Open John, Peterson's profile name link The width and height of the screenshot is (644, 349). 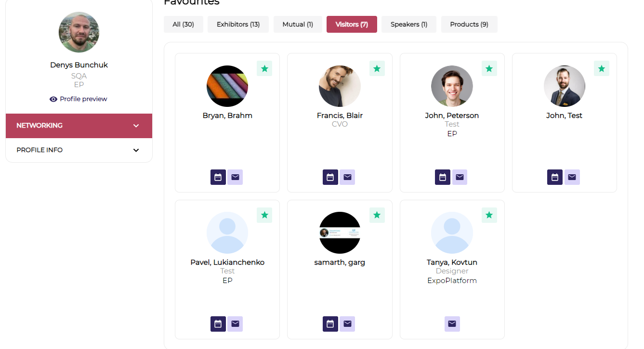[x=452, y=116]
